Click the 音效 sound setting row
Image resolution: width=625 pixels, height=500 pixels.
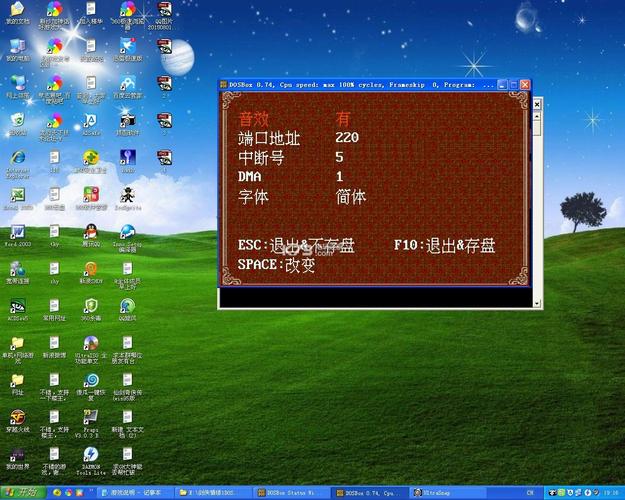(295, 119)
